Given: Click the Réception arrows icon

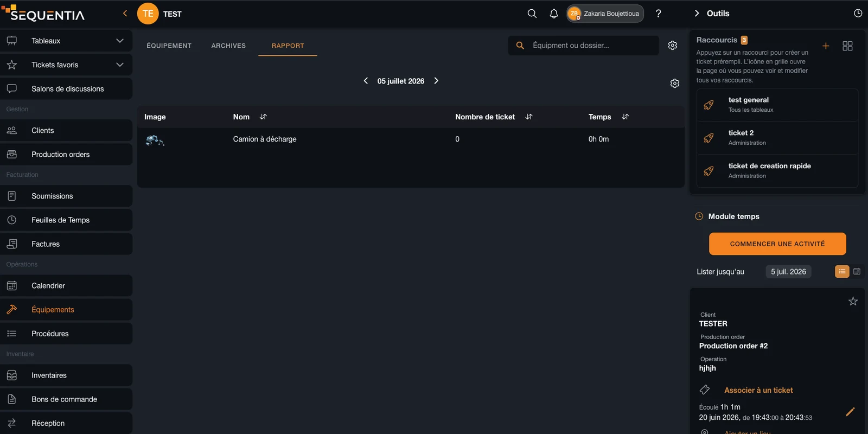Looking at the screenshot, I should tap(12, 423).
